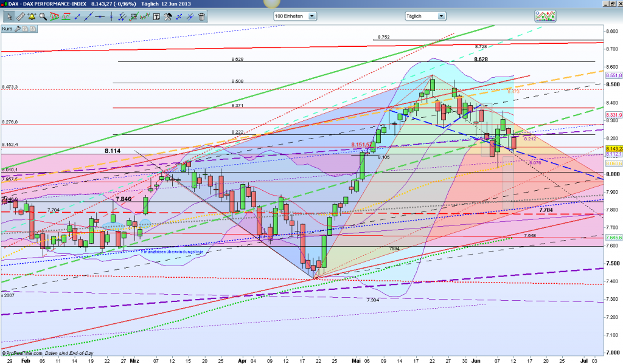The height and width of the screenshot is (364, 623).
Task: Select the support and resistance lines tool
Action: (66, 16)
